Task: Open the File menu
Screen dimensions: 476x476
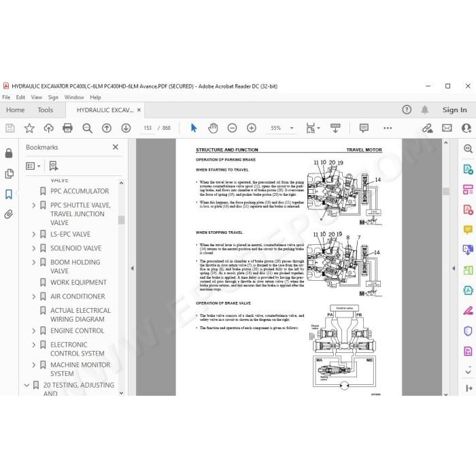Action: (6, 97)
